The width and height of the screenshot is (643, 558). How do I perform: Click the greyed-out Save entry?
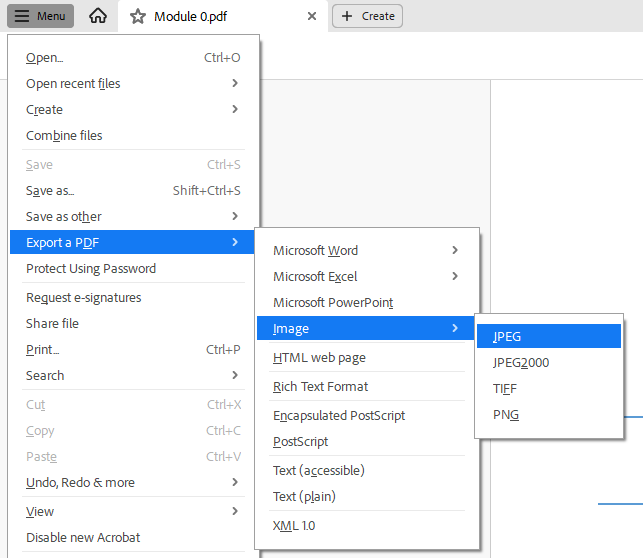[x=133, y=165]
